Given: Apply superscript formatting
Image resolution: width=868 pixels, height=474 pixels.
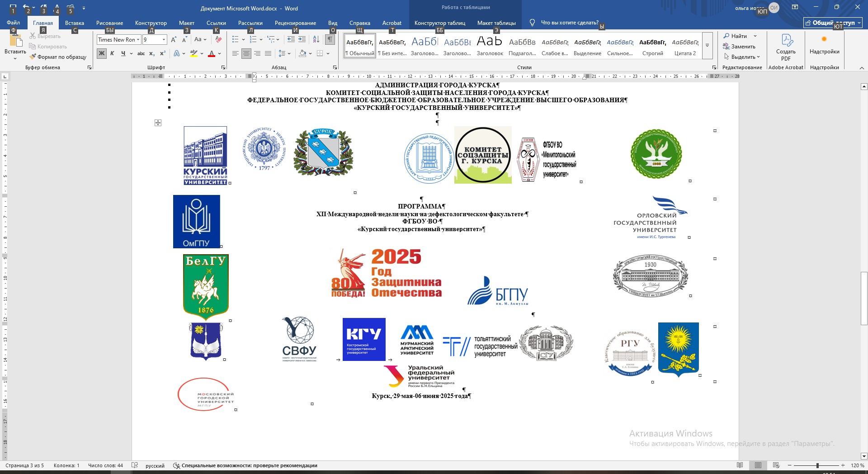Looking at the screenshot, I should click(x=163, y=53).
